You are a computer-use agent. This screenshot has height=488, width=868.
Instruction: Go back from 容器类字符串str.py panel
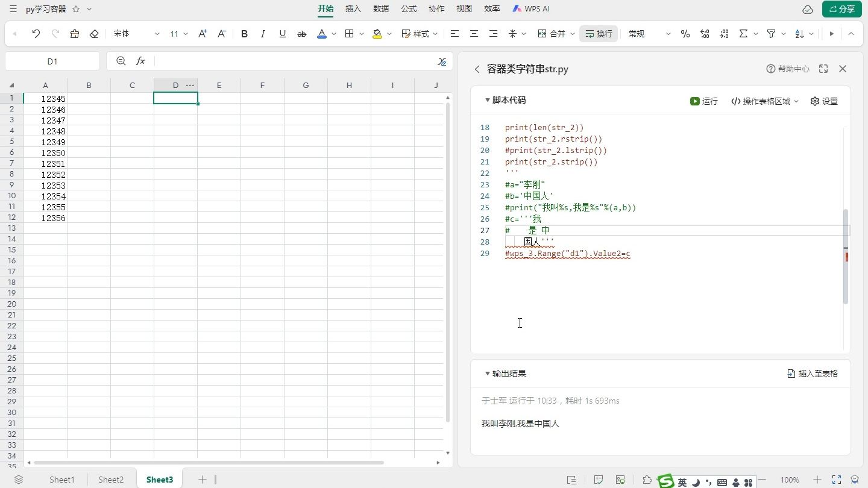pyautogui.click(x=477, y=69)
